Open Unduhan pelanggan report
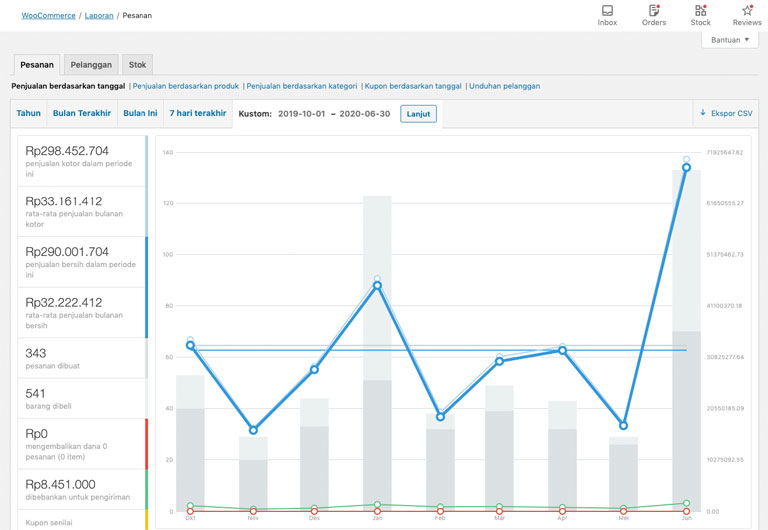768x530 pixels. (x=504, y=86)
